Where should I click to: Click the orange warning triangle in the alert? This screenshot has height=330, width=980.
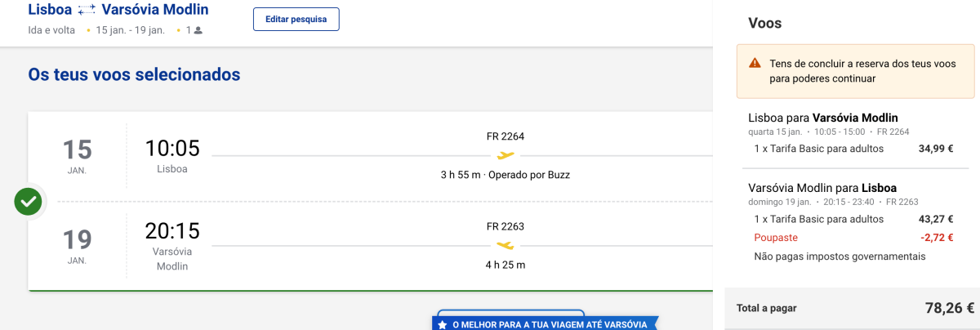click(x=755, y=64)
